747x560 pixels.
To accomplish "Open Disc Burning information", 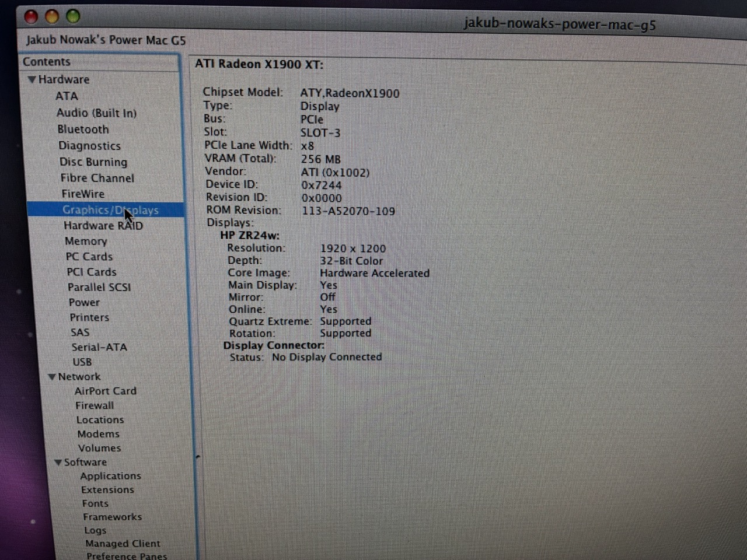I will (x=93, y=162).
